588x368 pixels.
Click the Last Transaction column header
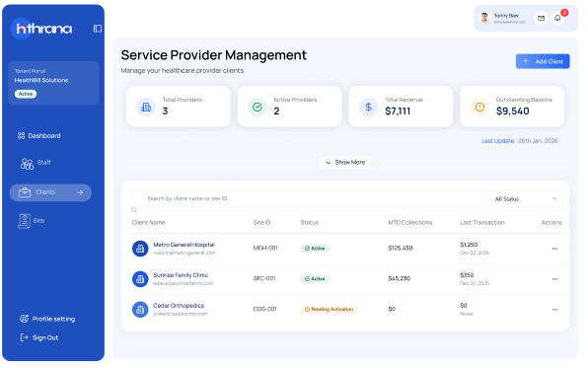tap(482, 222)
